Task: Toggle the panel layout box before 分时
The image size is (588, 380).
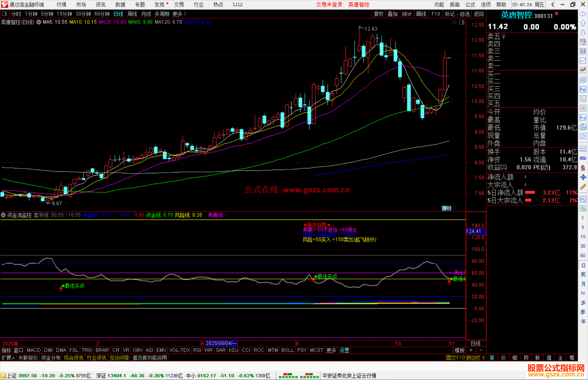Action: click(x=4, y=14)
